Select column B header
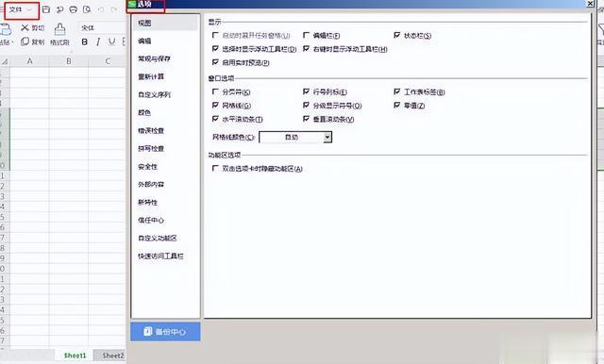Image resolution: width=604 pixels, height=364 pixels. click(69, 61)
